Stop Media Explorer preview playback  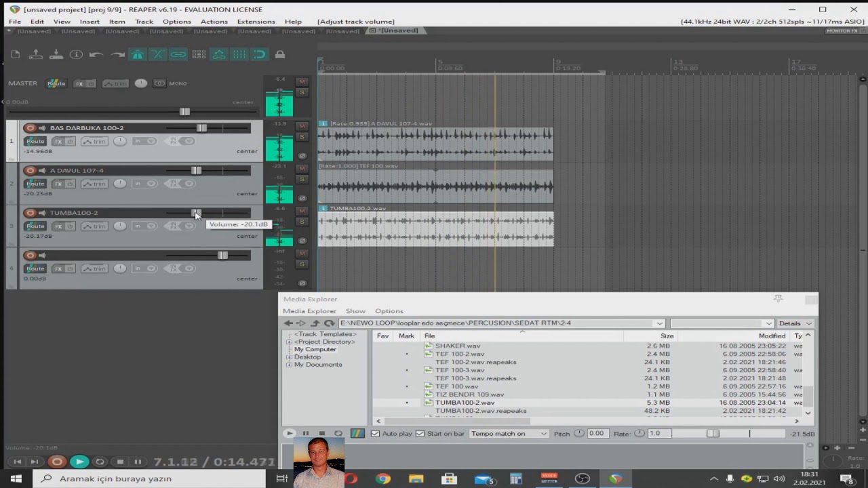pos(322,434)
